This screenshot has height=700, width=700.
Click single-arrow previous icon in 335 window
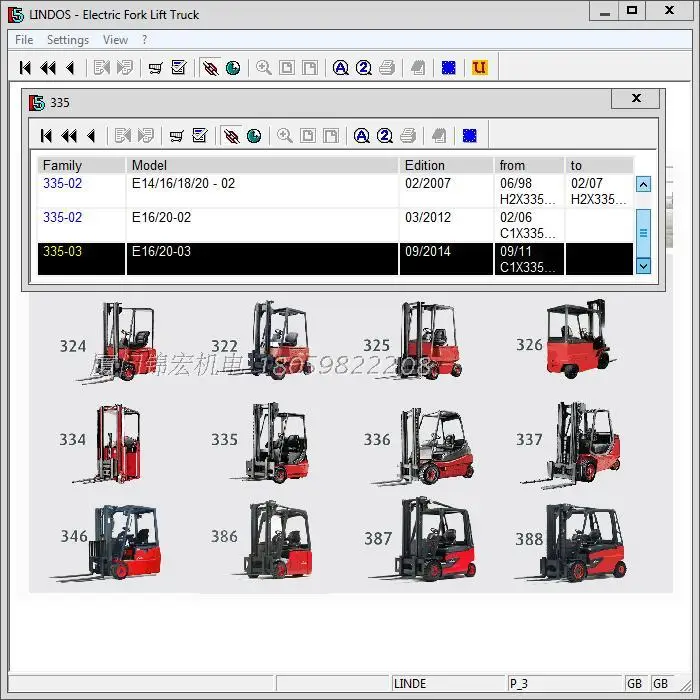(91, 136)
